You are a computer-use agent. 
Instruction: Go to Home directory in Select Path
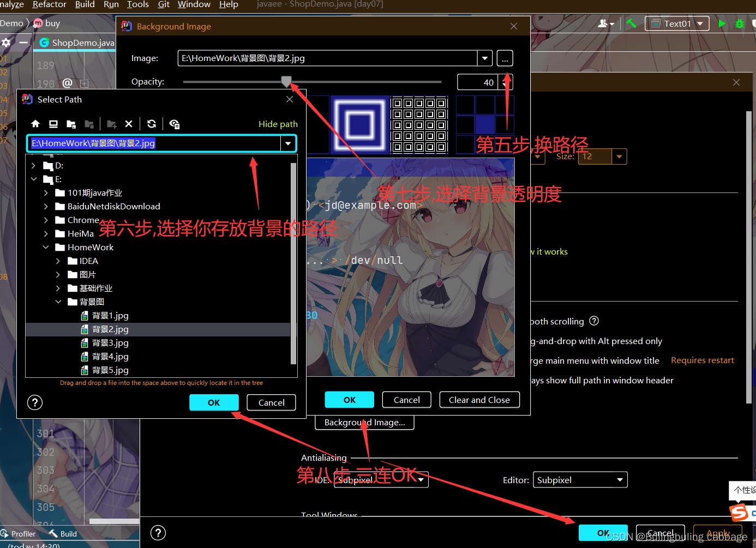(35, 124)
